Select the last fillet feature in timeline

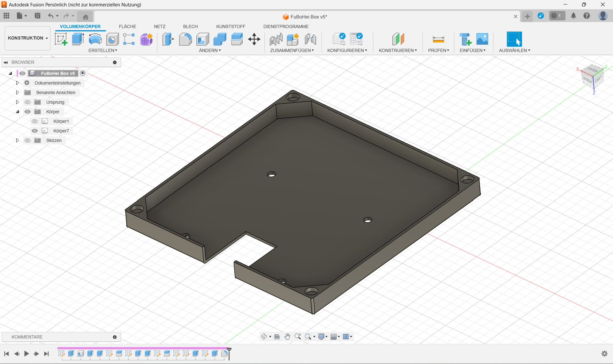(224, 353)
